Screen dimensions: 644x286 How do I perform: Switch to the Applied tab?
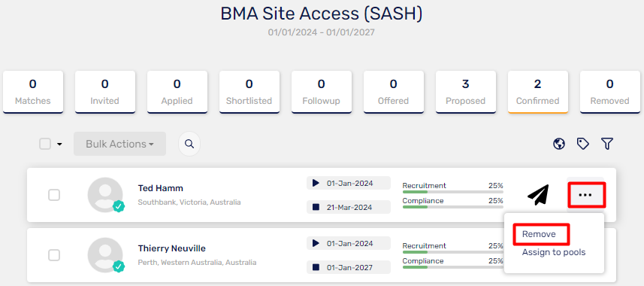tap(177, 92)
